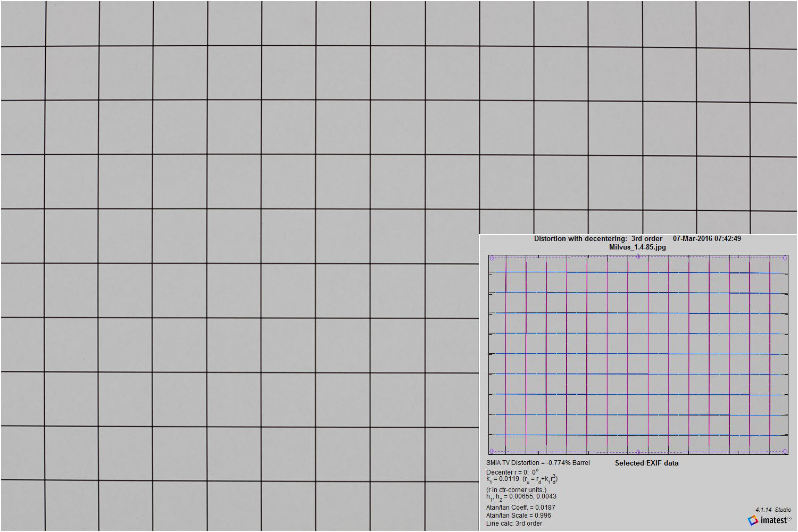This screenshot has height=532, width=798.
Task: Click the bottom-left diamond marker on the plot
Action: [x=492, y=451]
